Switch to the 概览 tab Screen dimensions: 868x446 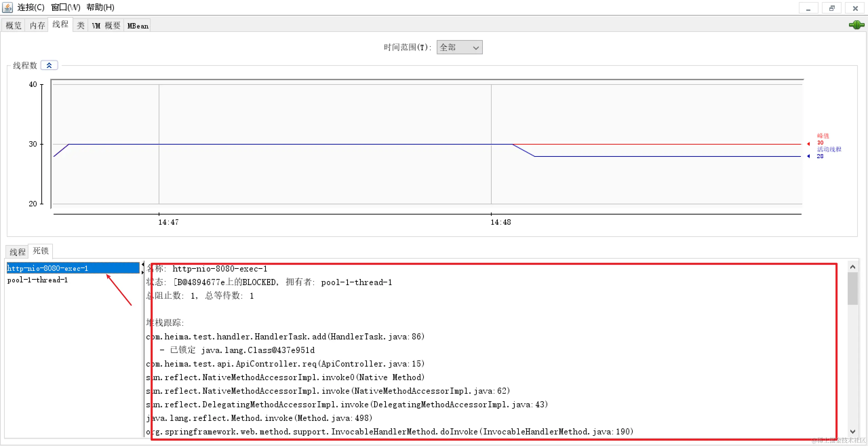(14, 25)
